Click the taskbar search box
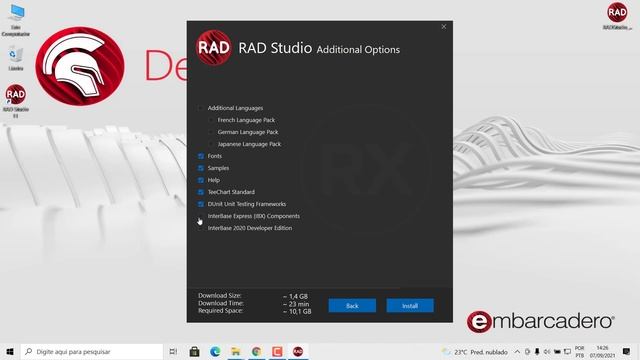This screenshot has width=640, height=360. tap(91, 351)
